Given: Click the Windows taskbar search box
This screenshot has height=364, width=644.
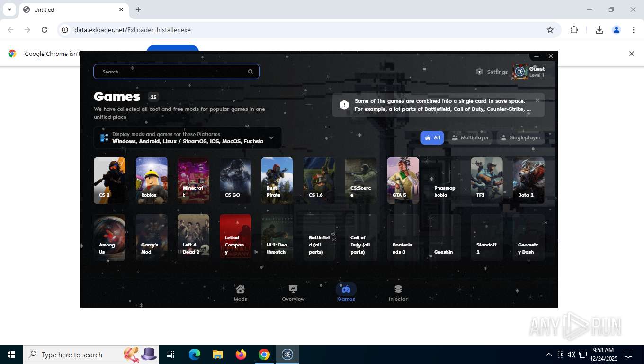Looking at the screenshot, I should click(91, 355).
